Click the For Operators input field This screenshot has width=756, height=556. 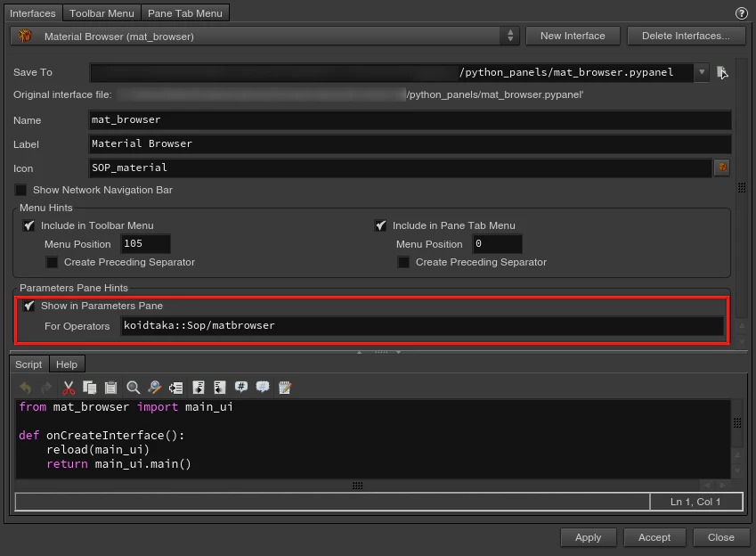[x=422, y=326]
